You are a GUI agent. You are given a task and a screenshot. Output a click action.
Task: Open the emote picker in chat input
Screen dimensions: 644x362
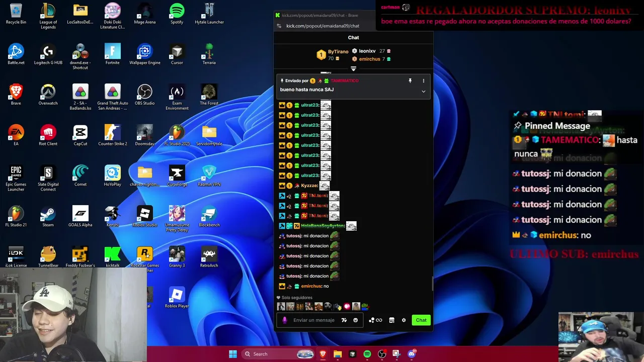tap(355, 320)
